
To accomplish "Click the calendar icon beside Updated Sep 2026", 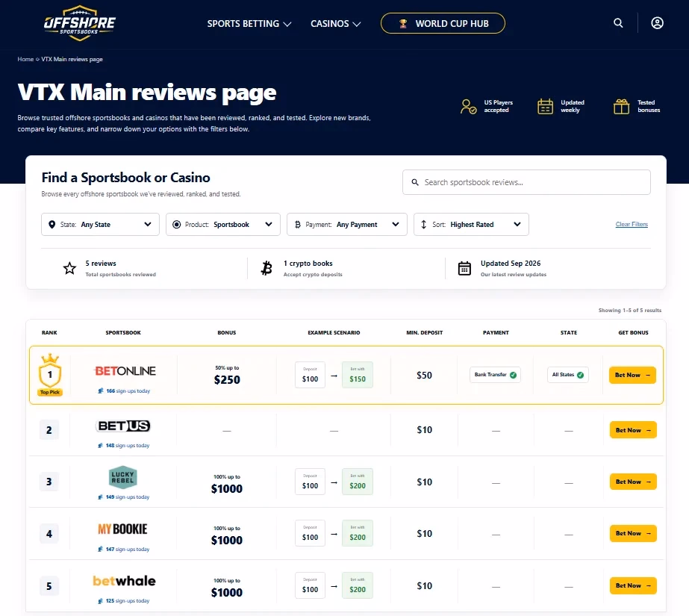I will (x=464, y=268).
